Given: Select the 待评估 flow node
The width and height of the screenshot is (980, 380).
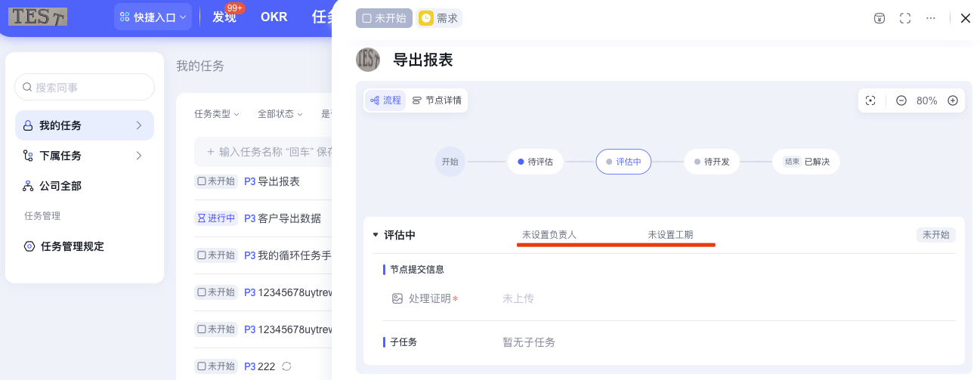Looking at the screenshot, I should pos(535,162).
